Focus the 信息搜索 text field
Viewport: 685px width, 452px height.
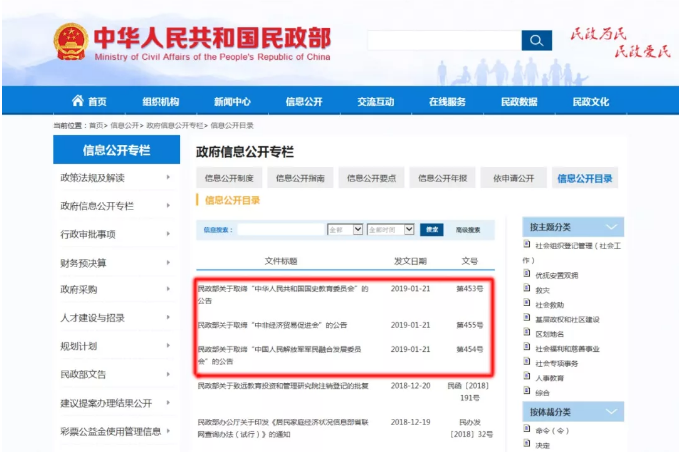[281, 229]
